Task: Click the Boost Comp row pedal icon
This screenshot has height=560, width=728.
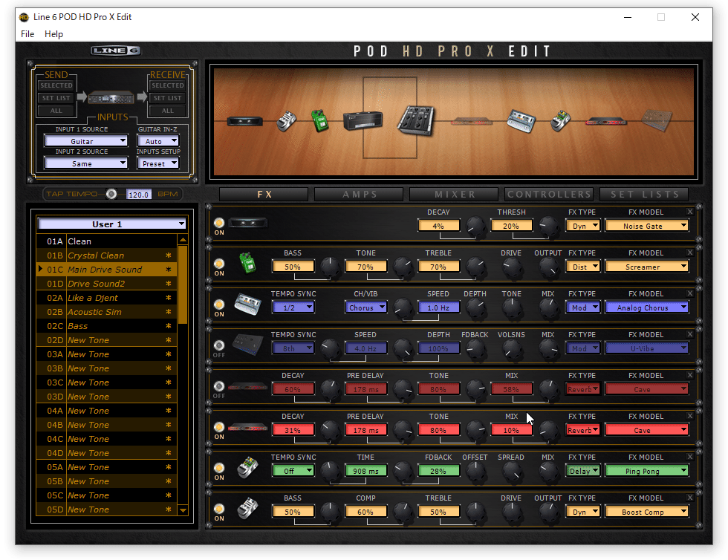Action: pyautogui.click(x=247, y=508)
